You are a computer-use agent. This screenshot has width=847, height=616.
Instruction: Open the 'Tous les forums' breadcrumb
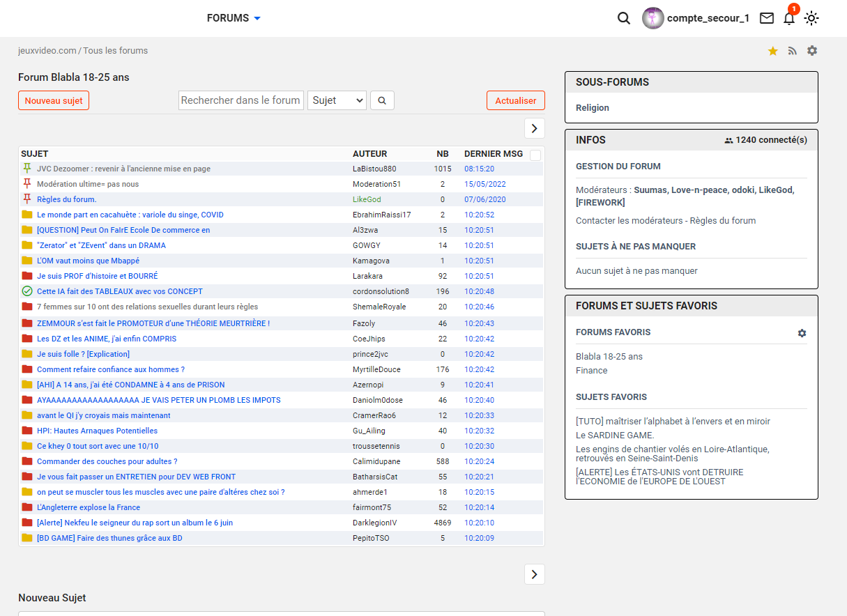[x=116, y=51]
